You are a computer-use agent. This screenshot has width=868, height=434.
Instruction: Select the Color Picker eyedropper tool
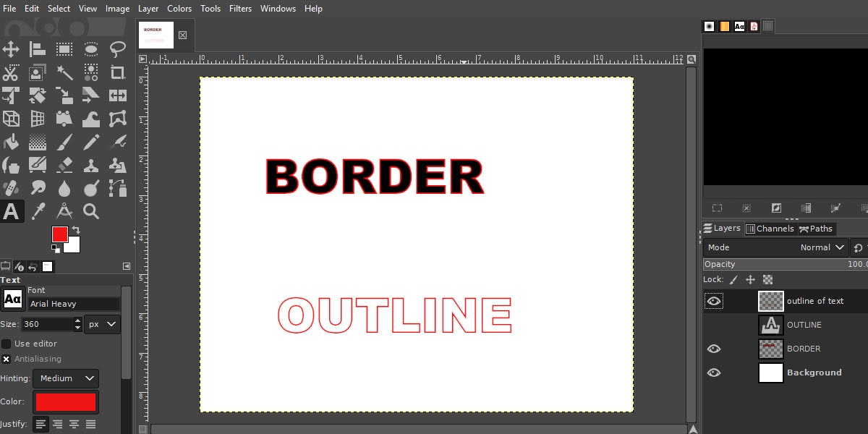tap(38, 211)
